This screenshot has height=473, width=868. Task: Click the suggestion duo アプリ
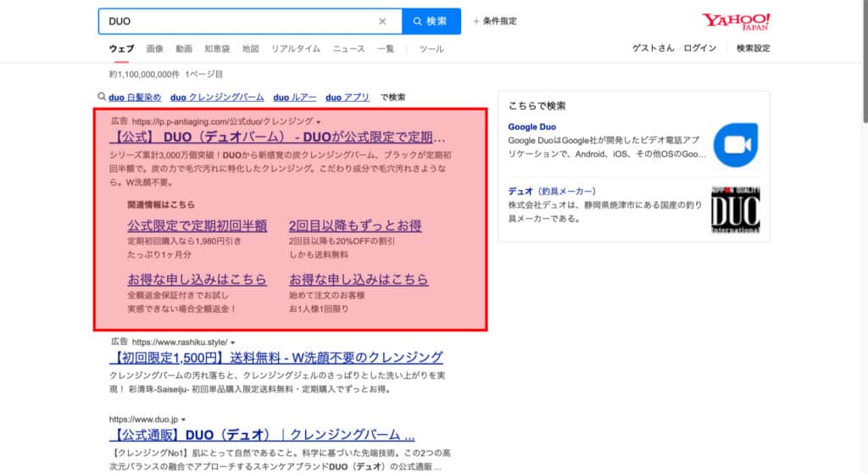(x=347, y=97)
